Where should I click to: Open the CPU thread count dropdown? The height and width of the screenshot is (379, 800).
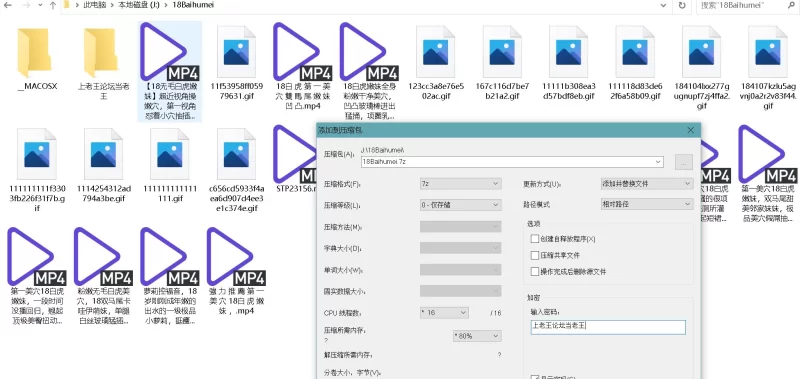tap(444, 313)
